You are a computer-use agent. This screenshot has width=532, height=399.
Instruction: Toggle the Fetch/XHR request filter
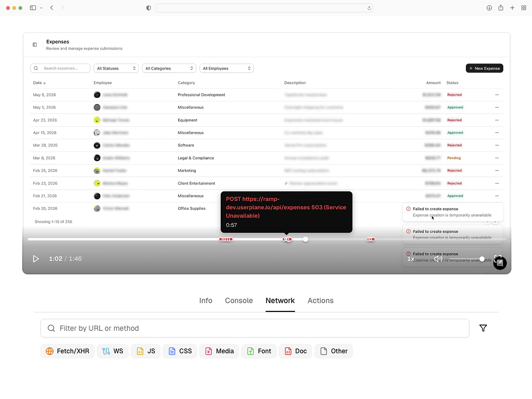pos(67,351)
